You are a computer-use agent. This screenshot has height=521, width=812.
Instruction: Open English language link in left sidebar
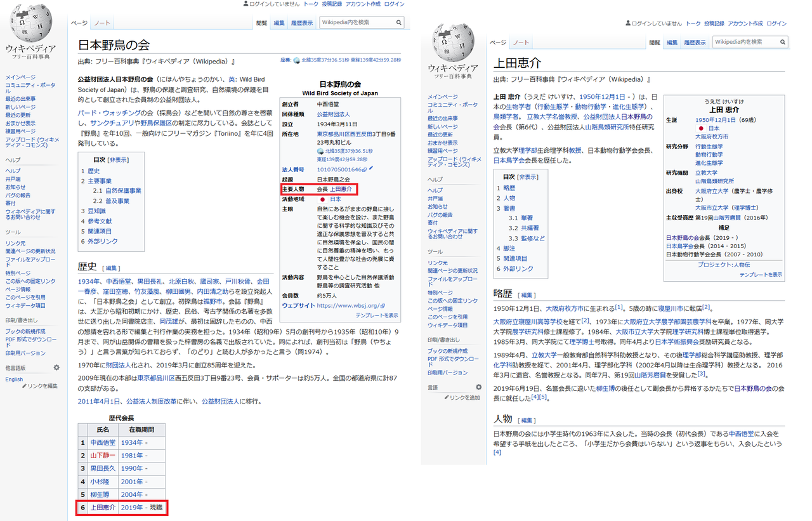coord(14,379)
